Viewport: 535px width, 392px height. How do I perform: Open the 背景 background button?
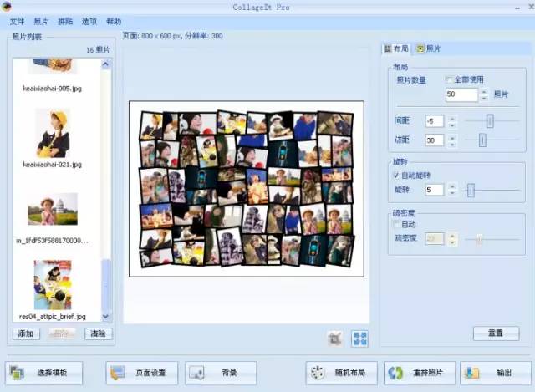[x=221, y=373]
